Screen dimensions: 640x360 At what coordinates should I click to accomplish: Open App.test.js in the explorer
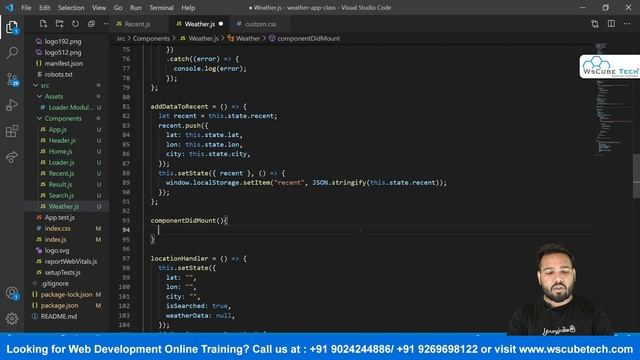coord(60,218)
